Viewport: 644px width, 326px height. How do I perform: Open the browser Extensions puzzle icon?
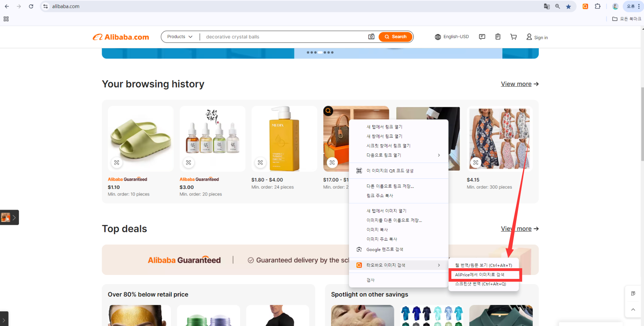(x=598, y=6)
